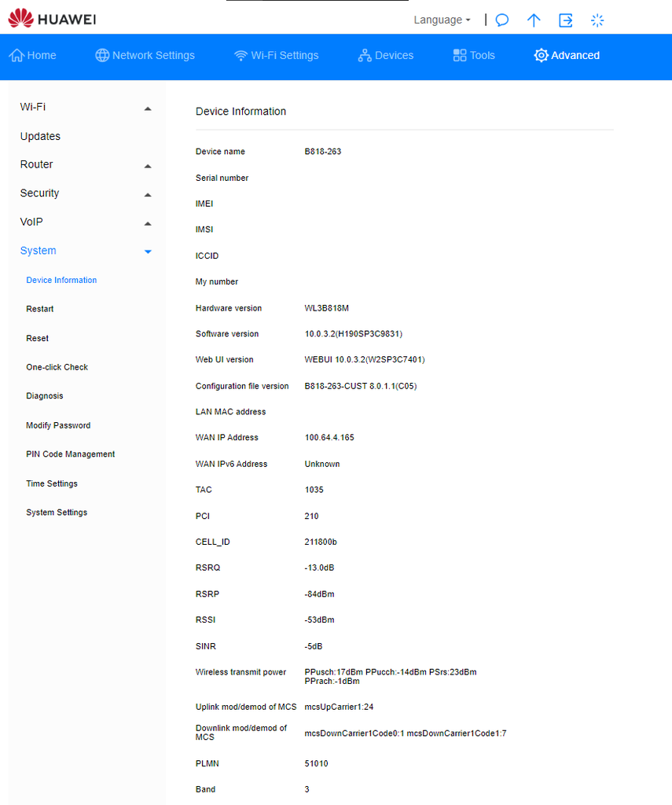Screen dimensions: 672x805
Task: Click the Network Settings globe icon
Action: [x=101, y=55]
